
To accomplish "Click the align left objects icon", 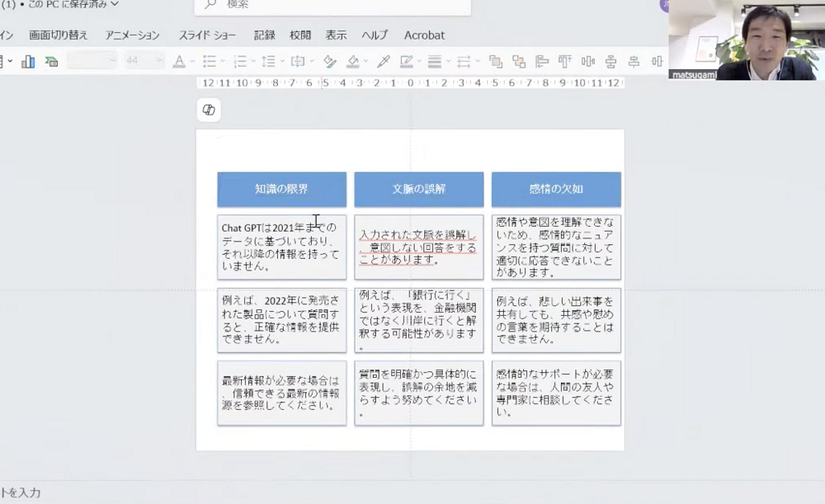I will click(x=542, y=62).
